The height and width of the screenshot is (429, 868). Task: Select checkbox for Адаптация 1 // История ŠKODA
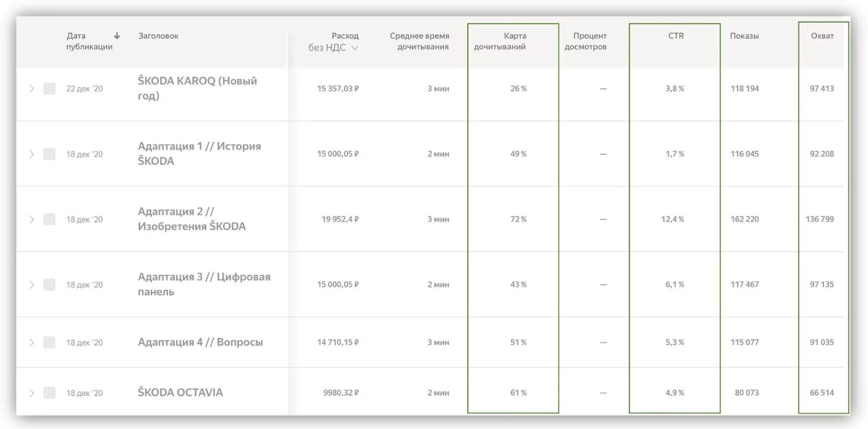[49, 154]
